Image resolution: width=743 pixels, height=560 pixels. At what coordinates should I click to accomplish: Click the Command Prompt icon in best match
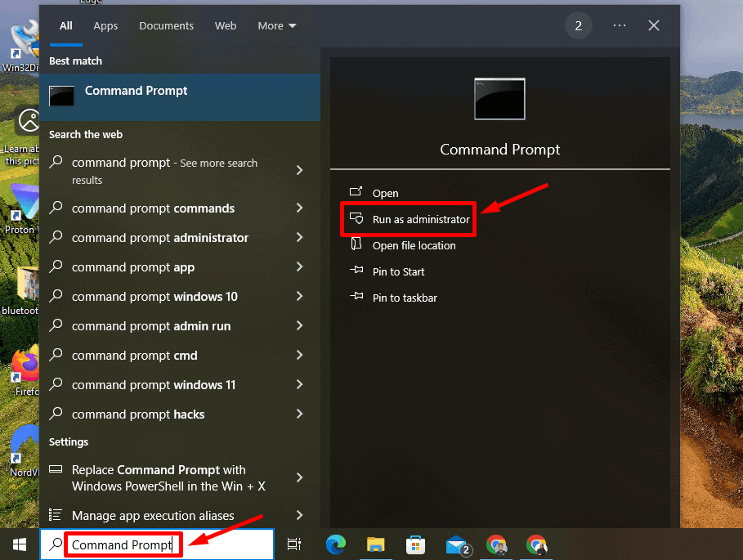click(61, 96)
